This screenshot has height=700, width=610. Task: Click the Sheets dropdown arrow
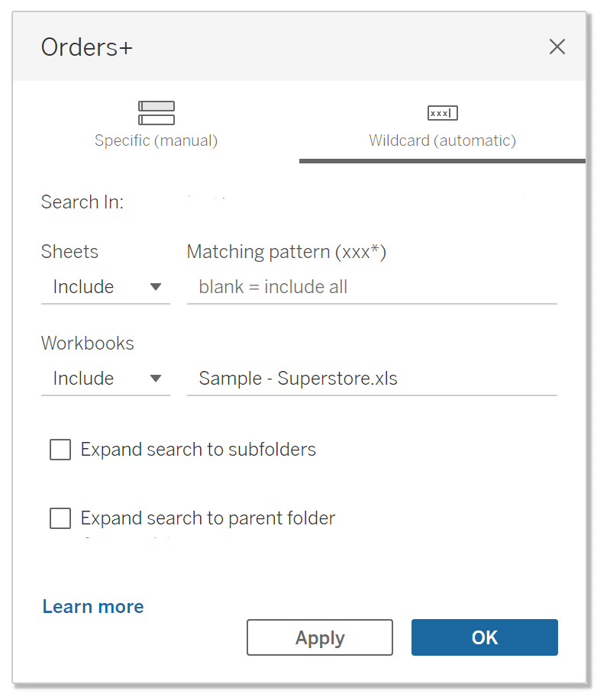pos(156,287)
